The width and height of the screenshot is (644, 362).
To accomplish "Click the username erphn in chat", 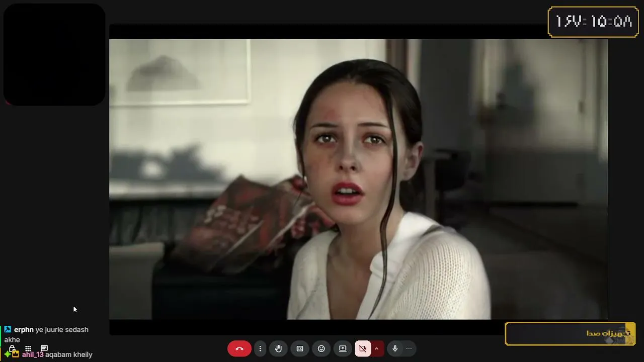I will click(x=24, y=330).
